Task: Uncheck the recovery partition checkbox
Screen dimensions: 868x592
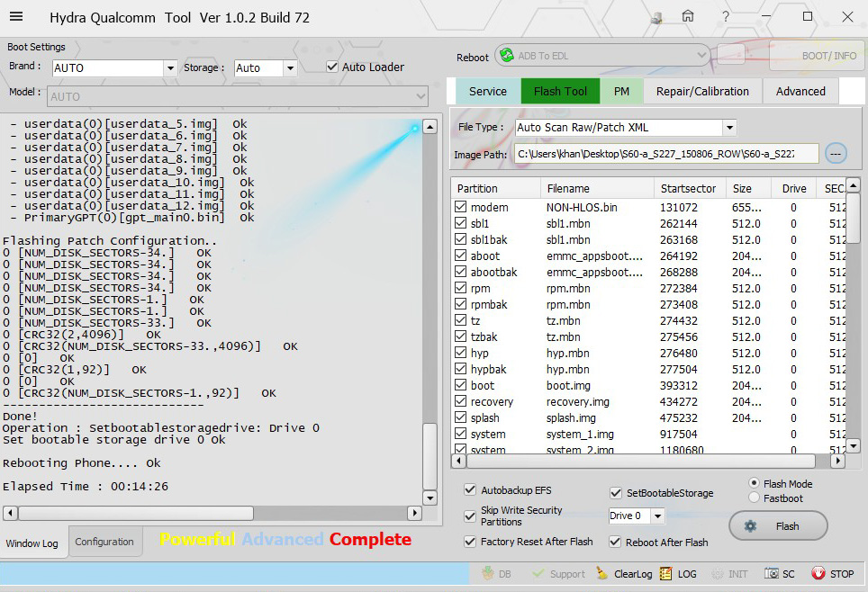Action: pyautogui.click(x=461, y=401)
